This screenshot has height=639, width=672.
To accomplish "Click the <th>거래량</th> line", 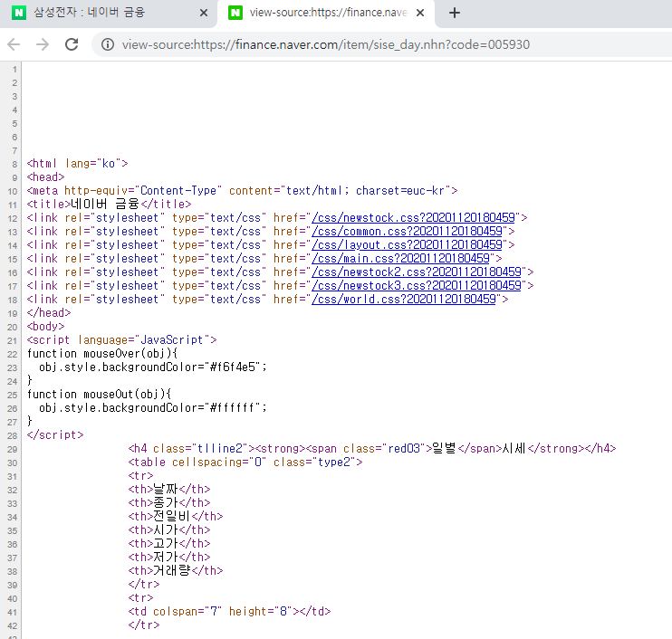I will (x=176, y=571).
